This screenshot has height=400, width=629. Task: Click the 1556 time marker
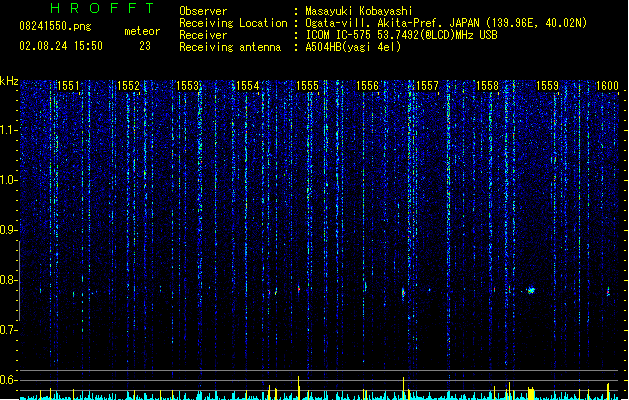[367, 86]
